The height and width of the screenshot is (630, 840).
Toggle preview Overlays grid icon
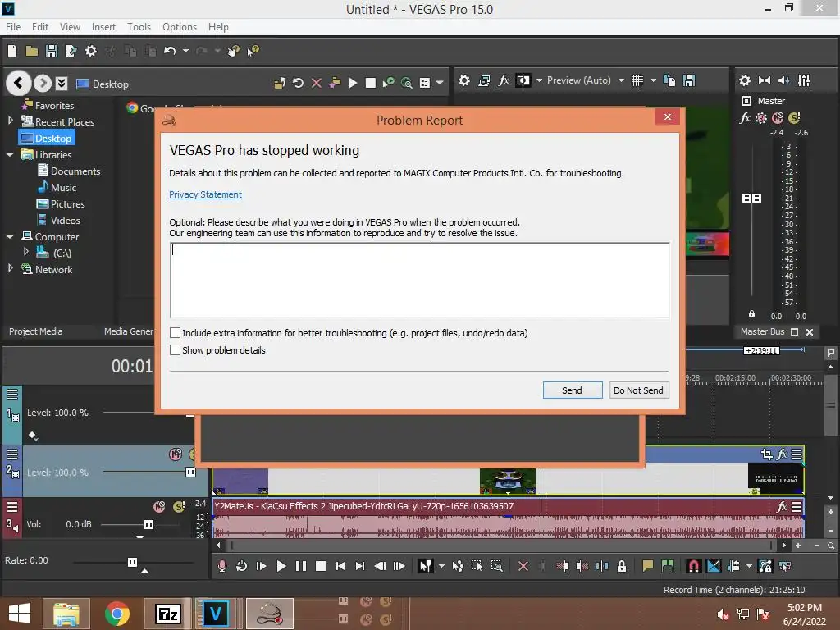click(x=637, y=80)
